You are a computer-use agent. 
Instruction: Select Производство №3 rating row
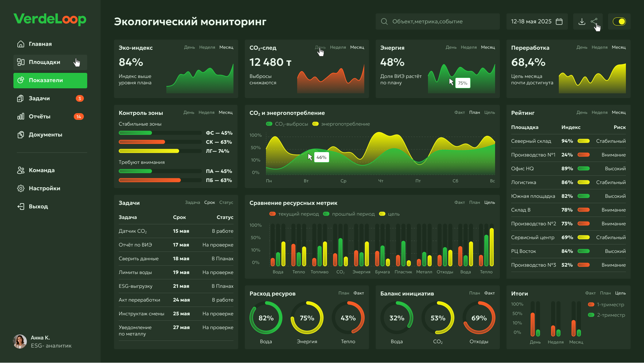(569, 265)
